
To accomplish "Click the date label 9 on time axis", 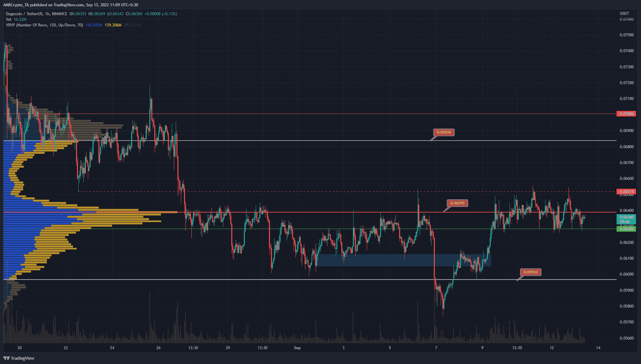I will tap(482, 348).
